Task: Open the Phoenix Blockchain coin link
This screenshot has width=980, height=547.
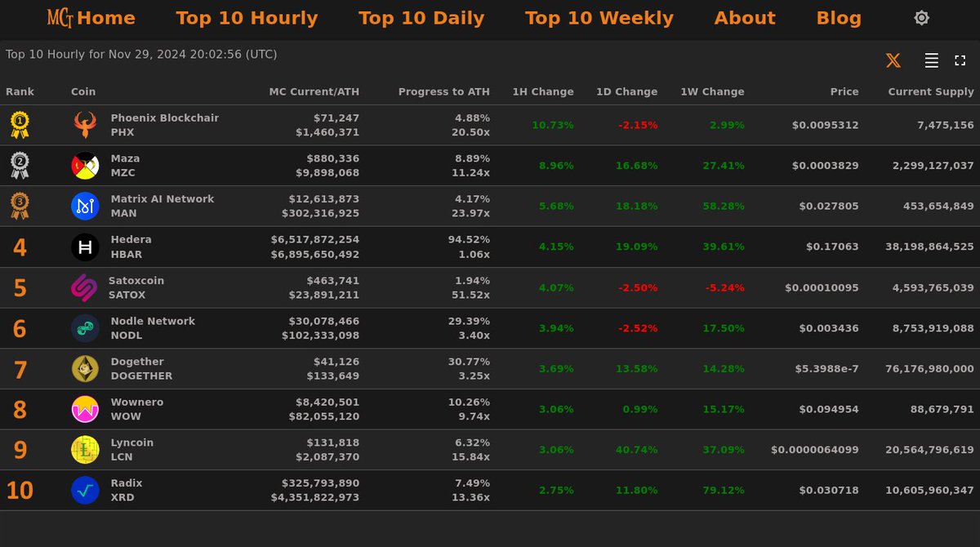Action: 165,118
